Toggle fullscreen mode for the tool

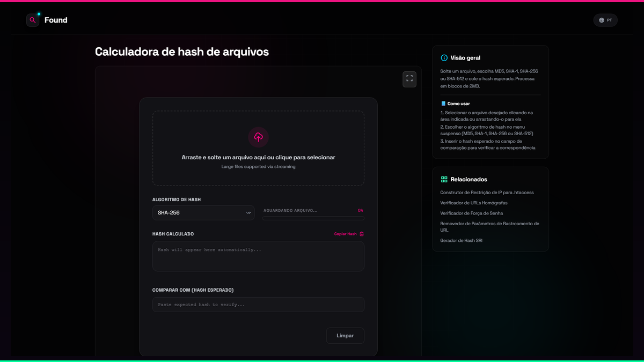tap(409, 79)
